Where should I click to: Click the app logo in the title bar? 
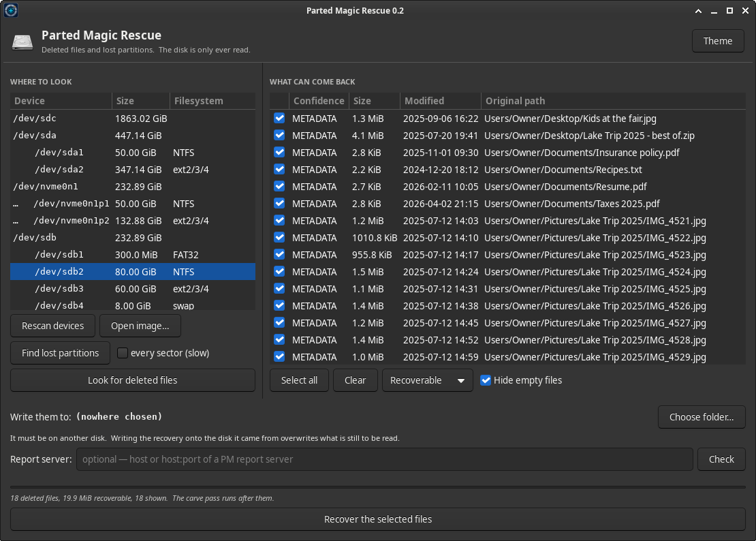pos(11,10)
